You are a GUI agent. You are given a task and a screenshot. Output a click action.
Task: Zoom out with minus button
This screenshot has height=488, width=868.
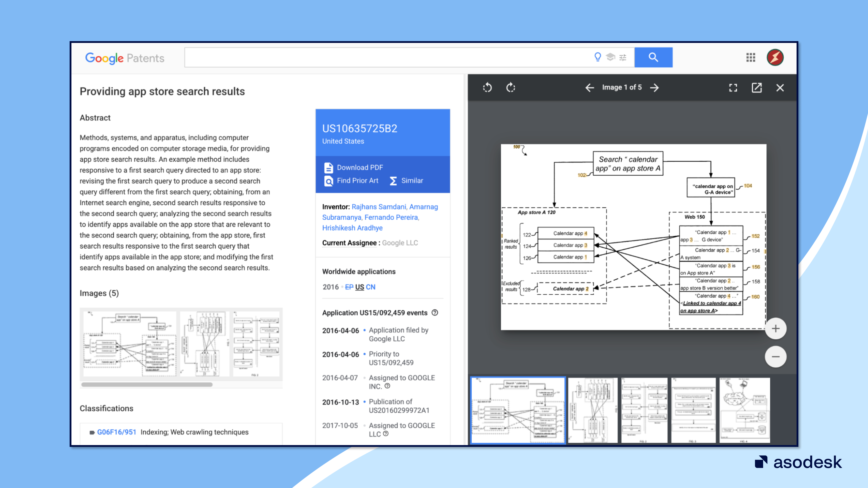pos(775,356)
